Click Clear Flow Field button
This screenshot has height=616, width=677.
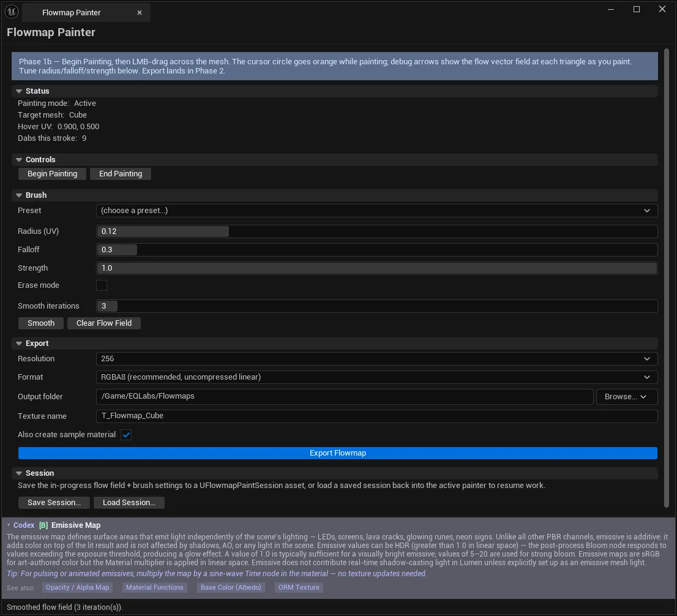coord(104,323)
